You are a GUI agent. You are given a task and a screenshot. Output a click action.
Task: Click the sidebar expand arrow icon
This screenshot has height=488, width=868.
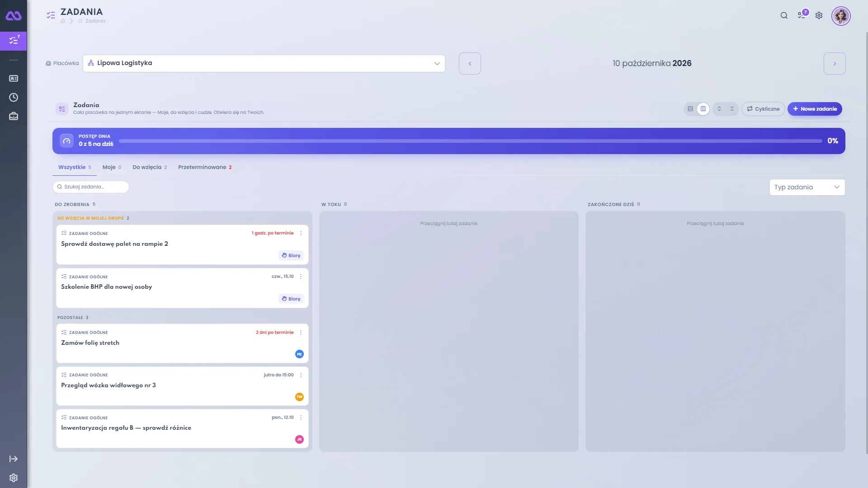point(14,459)
